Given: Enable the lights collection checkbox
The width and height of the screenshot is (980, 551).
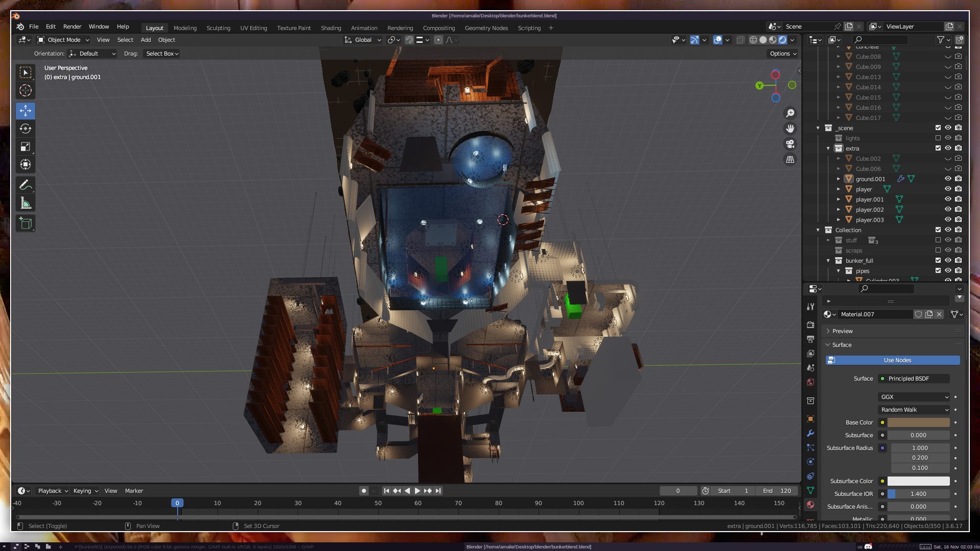Looking at the screenshot, I should (x=938, y=138).
